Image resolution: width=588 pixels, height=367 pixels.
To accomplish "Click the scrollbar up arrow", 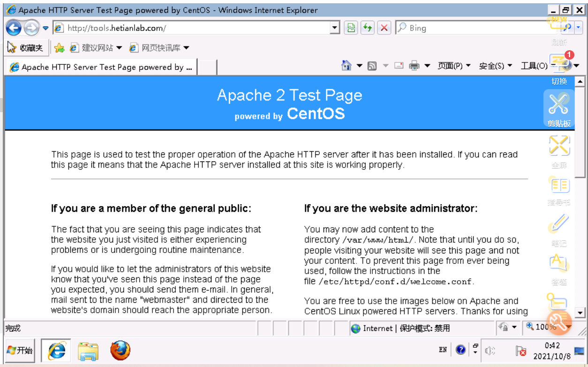I will click(580, 82).
